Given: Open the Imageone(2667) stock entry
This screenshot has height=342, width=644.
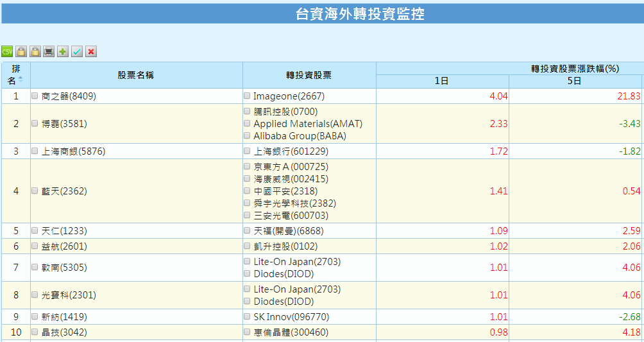Looking at the screenshot, I should pos(289,96).
